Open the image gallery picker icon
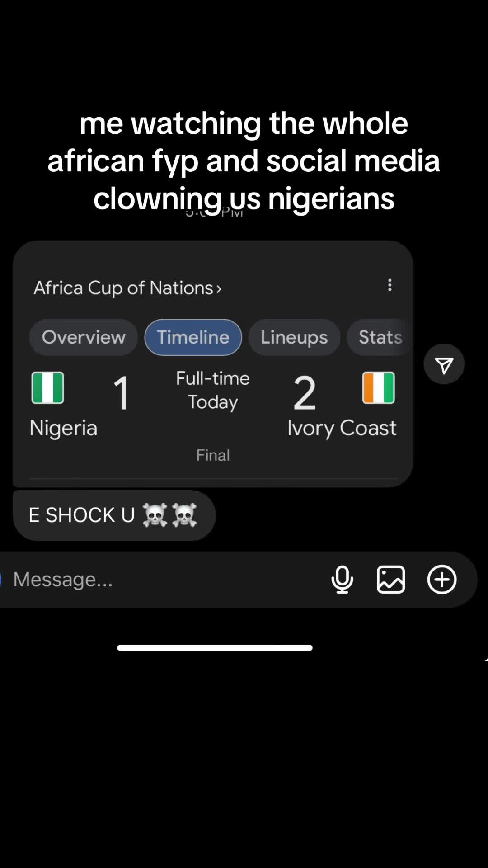Image resolution: width=488 pixels, height=868 pixels. pos(391,580)
